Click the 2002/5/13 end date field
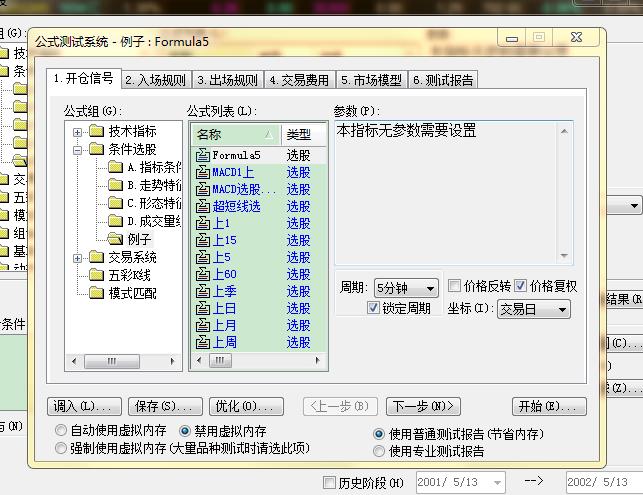The height and width of the screenshot is (495, 643). [x=604, y=483]
